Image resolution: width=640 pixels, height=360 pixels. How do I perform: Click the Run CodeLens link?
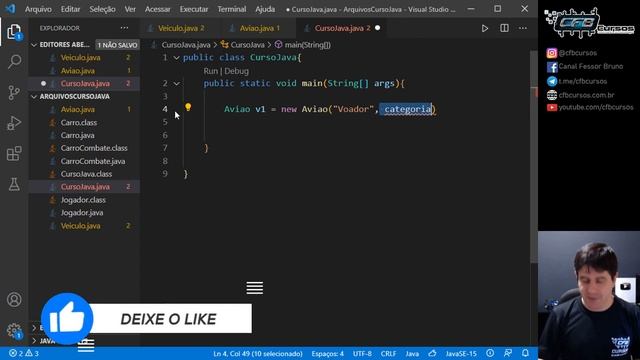coord(211,71)
